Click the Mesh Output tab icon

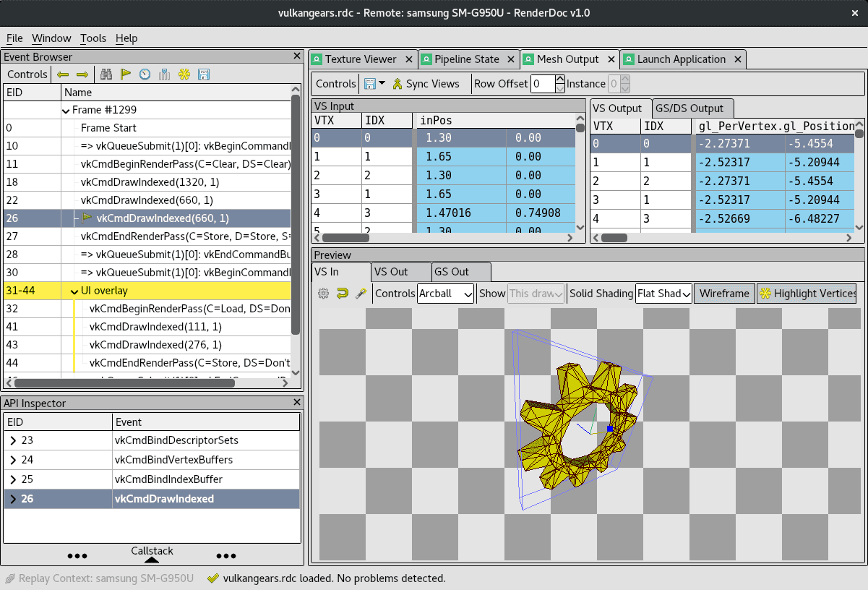pyautogui.click(x=528, y=59)
